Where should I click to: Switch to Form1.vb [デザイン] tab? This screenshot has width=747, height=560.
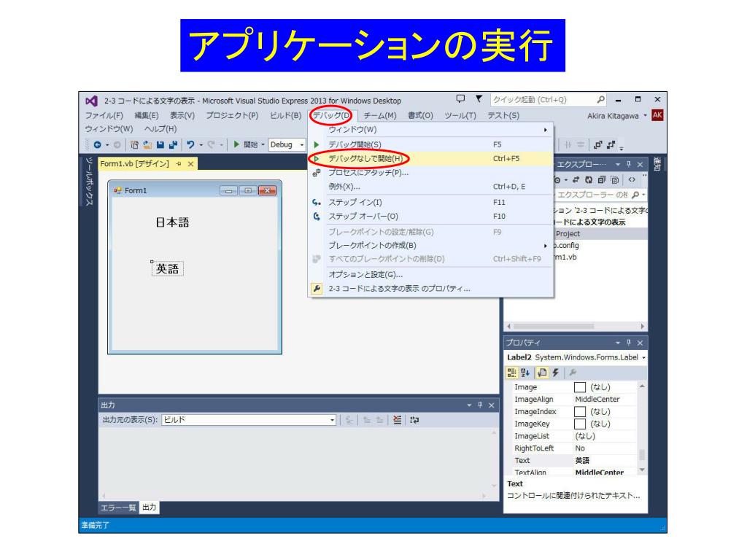[135, 164]
